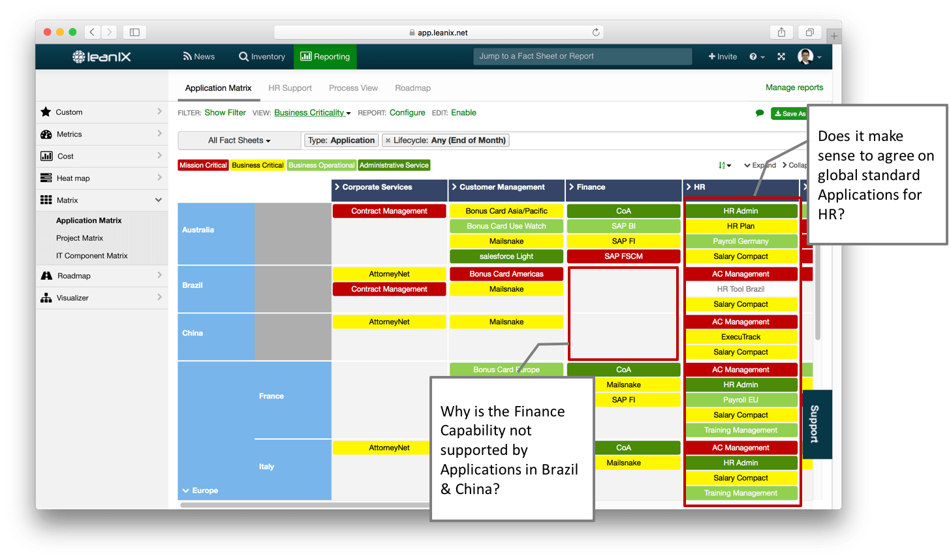This screenshot has height=560, width=949.
Task: Switch to the Process View tab
Action: (353, 87)
